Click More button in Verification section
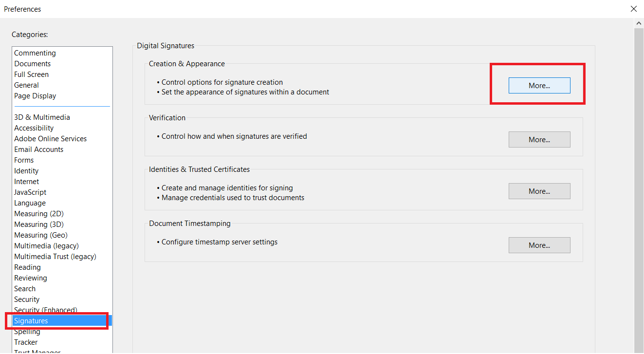The height and width of the screenshot is (354, 644). pyautogui.click(x=539, y=140)
